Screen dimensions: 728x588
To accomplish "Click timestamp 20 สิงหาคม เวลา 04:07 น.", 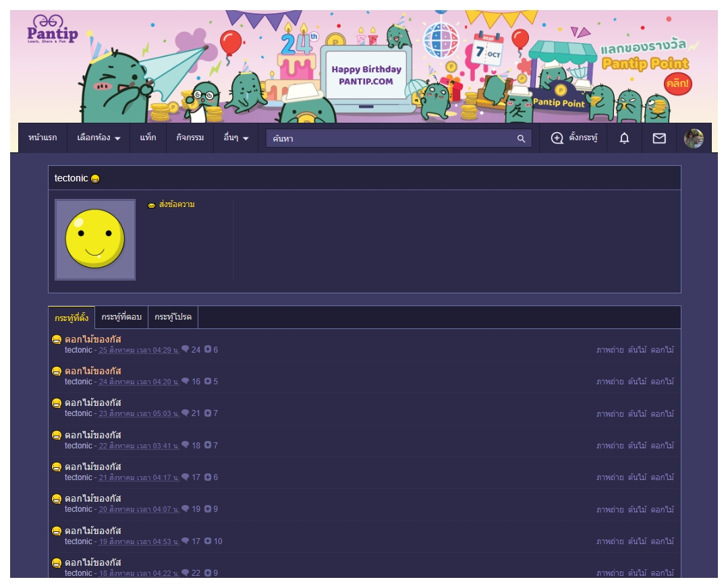I will pos(139,509).
